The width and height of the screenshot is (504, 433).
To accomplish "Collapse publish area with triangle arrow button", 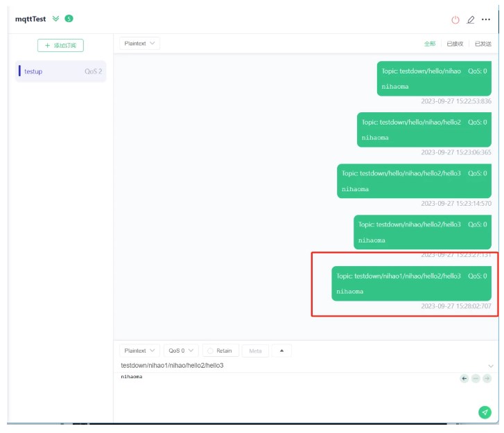I will pos(281,351).
